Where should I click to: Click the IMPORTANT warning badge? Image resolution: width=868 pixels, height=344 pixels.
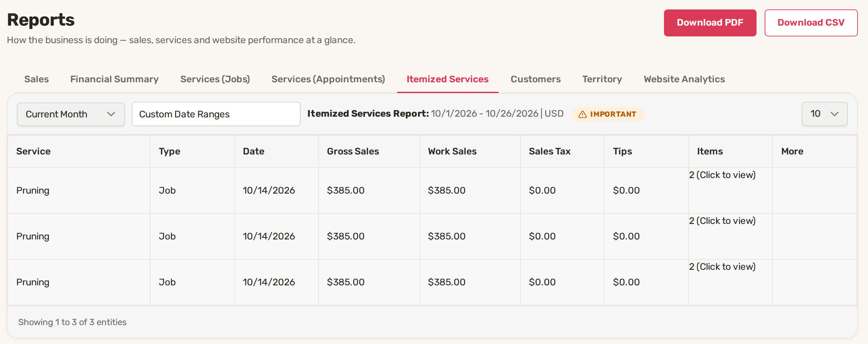click(608, 114)
